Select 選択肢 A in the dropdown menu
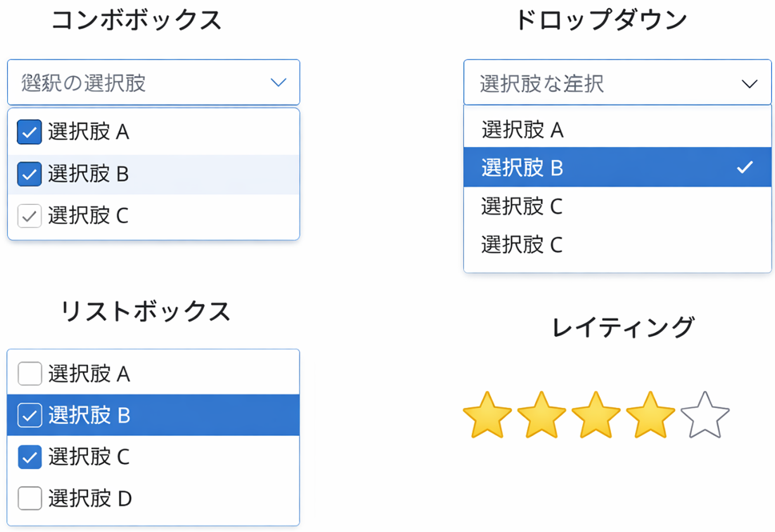775x532 pixels. [x=522, y=130]
